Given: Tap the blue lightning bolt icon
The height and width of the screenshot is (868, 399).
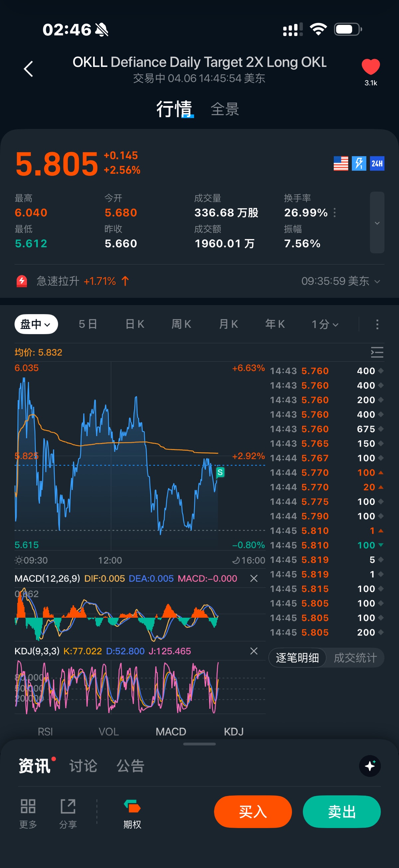Looking at the screenshot, I should [359, 163].
